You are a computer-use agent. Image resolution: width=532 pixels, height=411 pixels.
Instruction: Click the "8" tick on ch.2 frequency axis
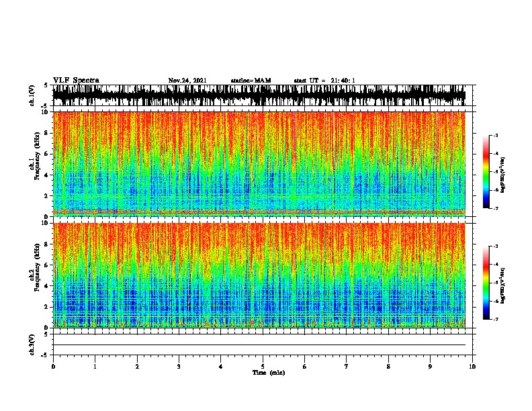pos(47,244)
